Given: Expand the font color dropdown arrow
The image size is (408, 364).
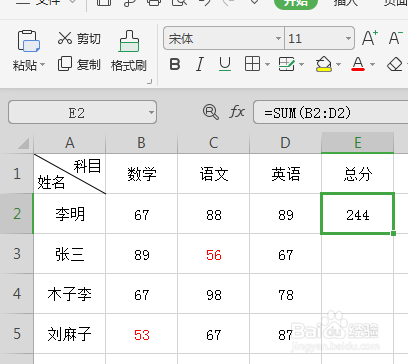Looking at the screenshot, I should pos(373,64).
